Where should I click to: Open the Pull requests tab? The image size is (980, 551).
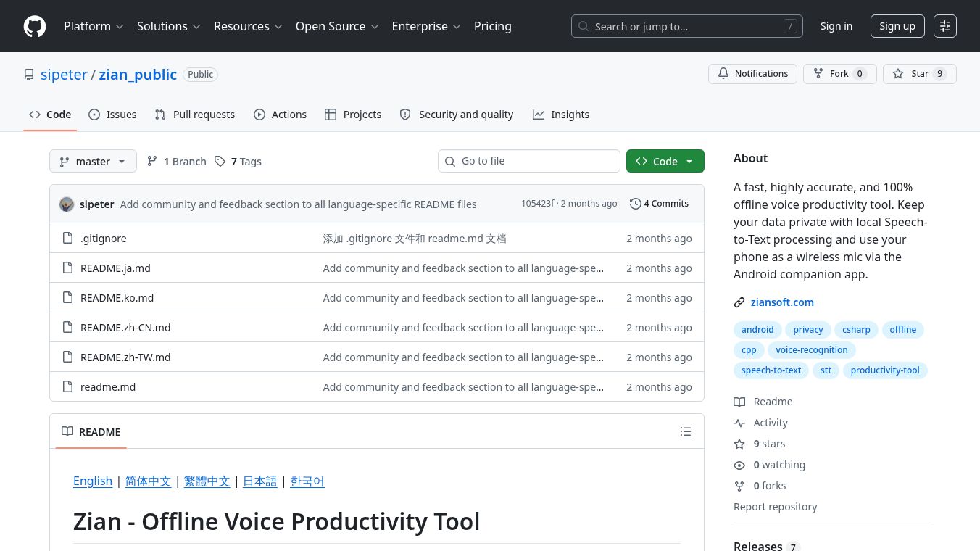coord(195,115)
